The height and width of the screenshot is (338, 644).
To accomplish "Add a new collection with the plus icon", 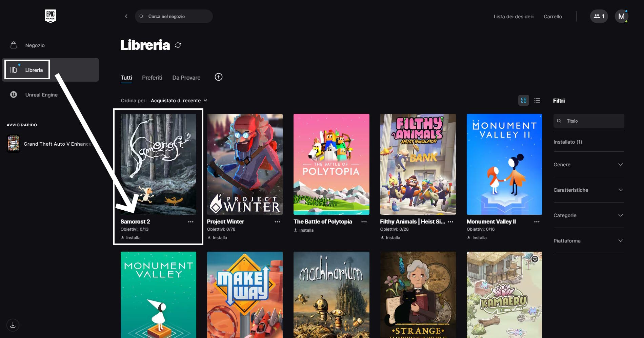I will click(x=219, y=77).
